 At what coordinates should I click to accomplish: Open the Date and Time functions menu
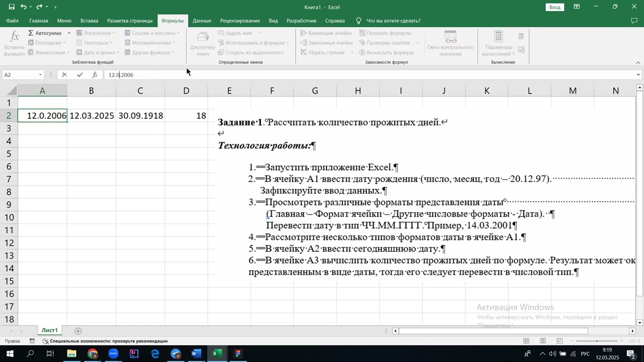coord(98,52)
